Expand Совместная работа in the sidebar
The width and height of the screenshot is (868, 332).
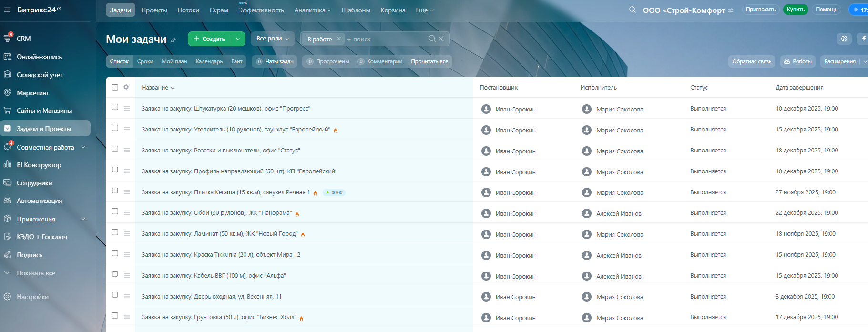83,147
